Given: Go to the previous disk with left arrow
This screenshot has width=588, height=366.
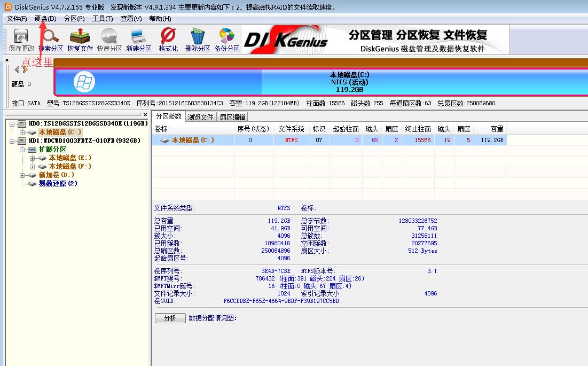Looking at the screenshot, I should [18, 69].
